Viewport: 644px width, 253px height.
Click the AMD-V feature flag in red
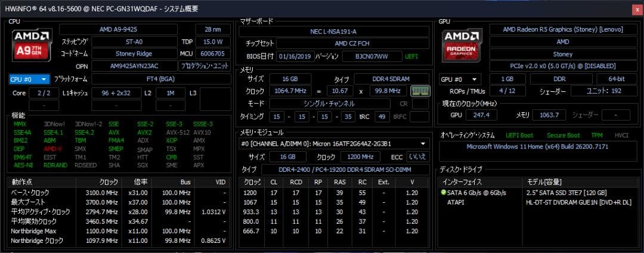click(53, 149)
